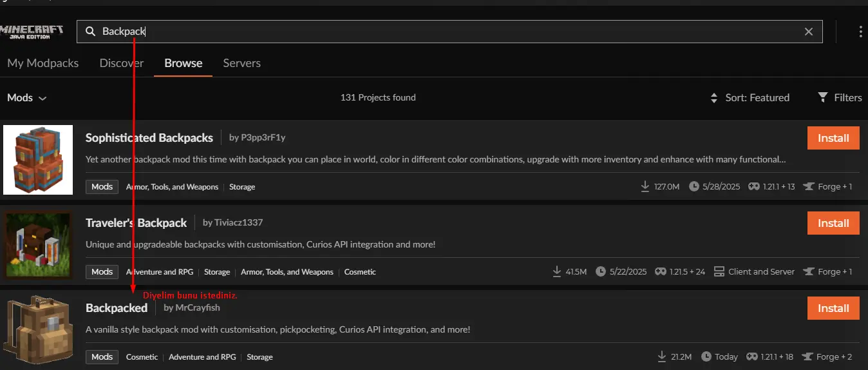Click clock icon beside Today

tap(706, 356)
